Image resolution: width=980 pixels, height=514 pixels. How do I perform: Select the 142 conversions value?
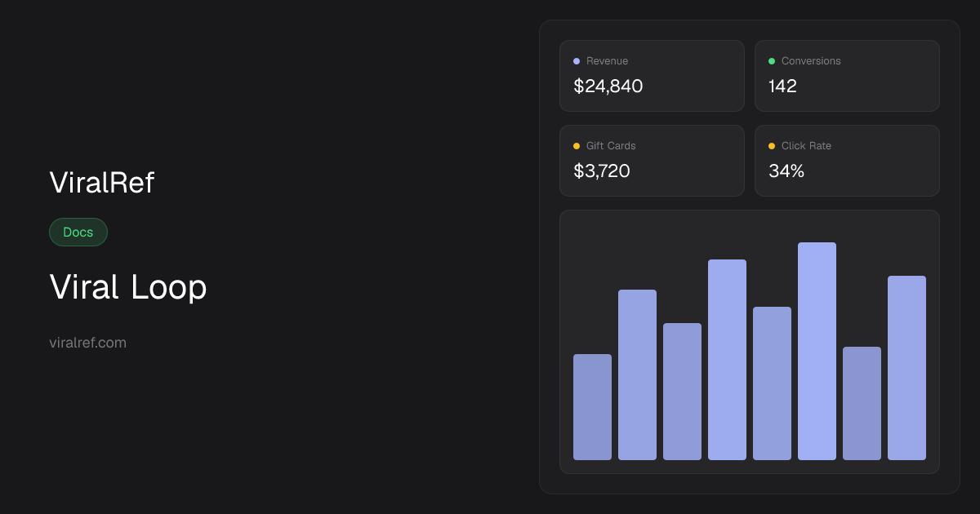pyautogui.click(x=782, y=86)
